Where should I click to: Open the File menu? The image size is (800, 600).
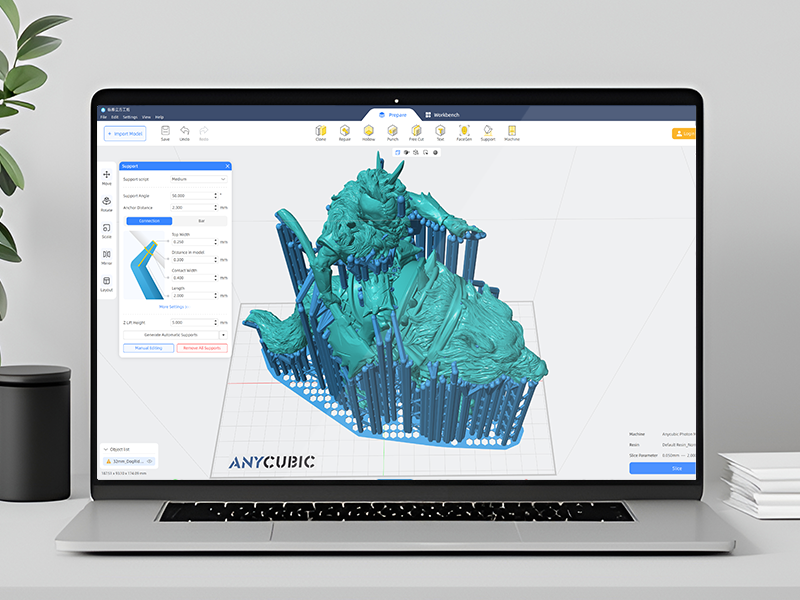click(104, 117)
